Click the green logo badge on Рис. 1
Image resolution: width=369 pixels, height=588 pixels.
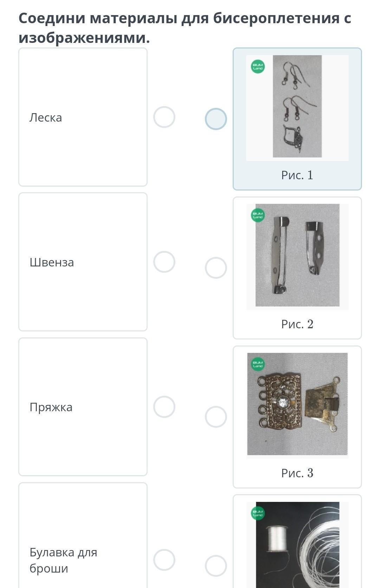click(258, 66)
